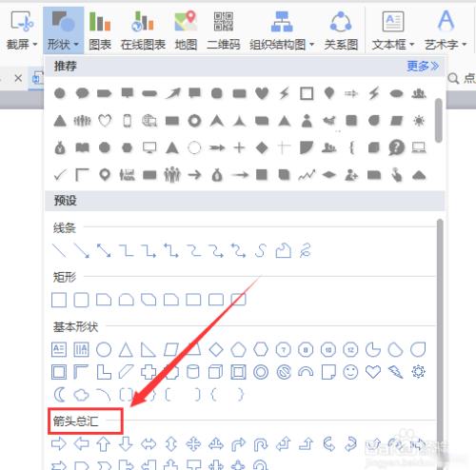
Task: Pick the freeform polygon in 线条
Action: (x=283, y=250)
